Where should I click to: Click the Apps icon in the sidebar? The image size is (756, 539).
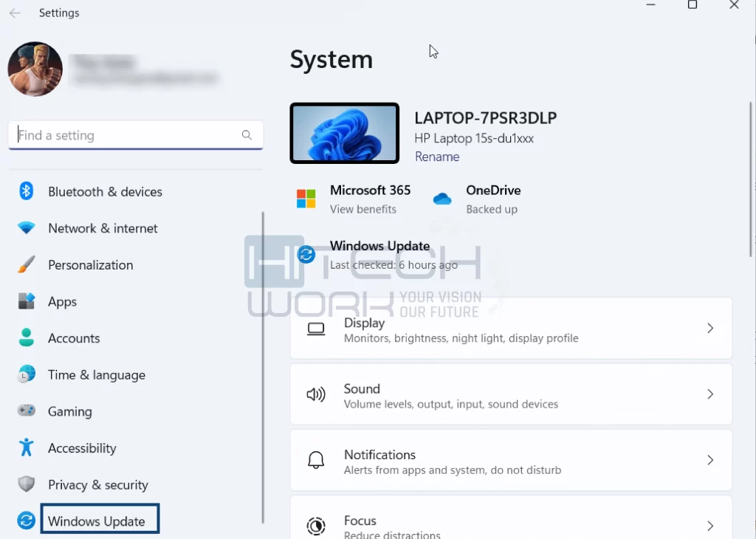tap(26, 301)
